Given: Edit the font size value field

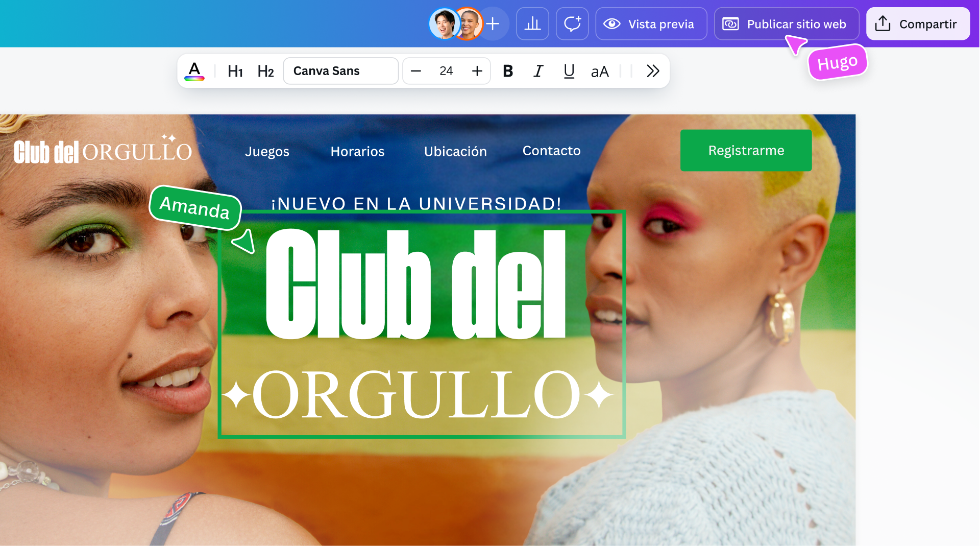Looking at the screenshot, I should (x=446, y=71).
